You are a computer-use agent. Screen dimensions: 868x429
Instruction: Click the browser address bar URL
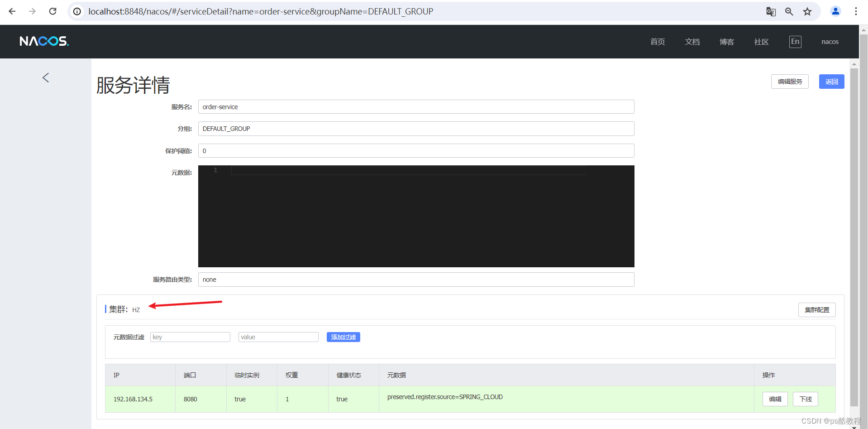tap(261, 11)
